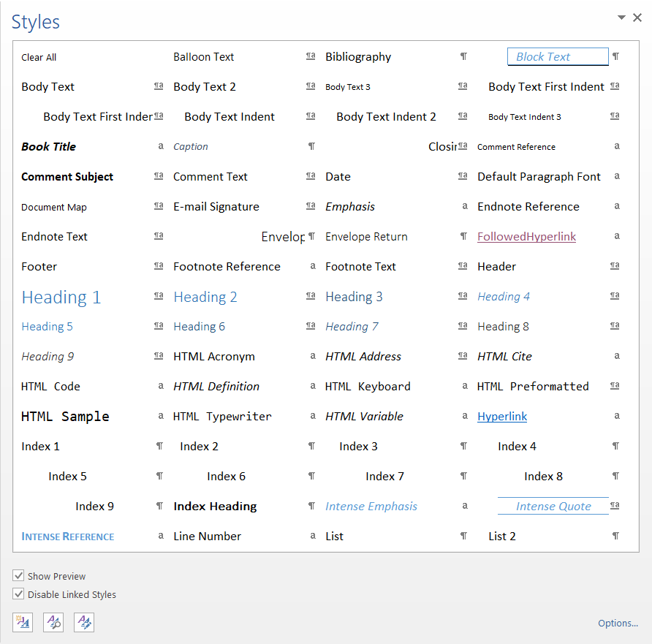Screen dimensions: 652x644
Task: Apply the Emphasis style
Action: tap(350, 207)
